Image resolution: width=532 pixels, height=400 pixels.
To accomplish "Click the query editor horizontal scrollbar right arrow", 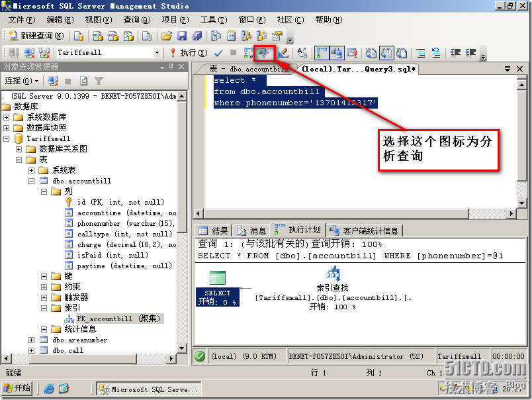I will [511, 214].
